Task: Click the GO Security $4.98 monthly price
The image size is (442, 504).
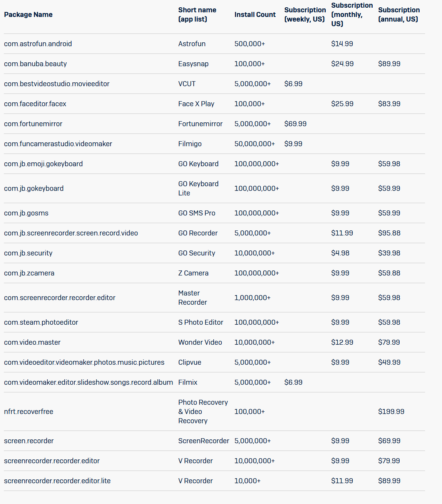Action: [340, 253]
